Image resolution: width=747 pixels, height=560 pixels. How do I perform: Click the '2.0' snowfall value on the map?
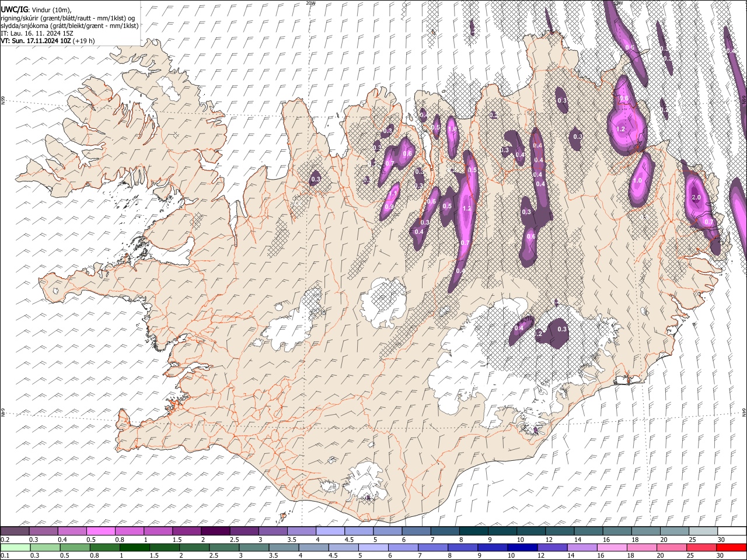[696, 198]
